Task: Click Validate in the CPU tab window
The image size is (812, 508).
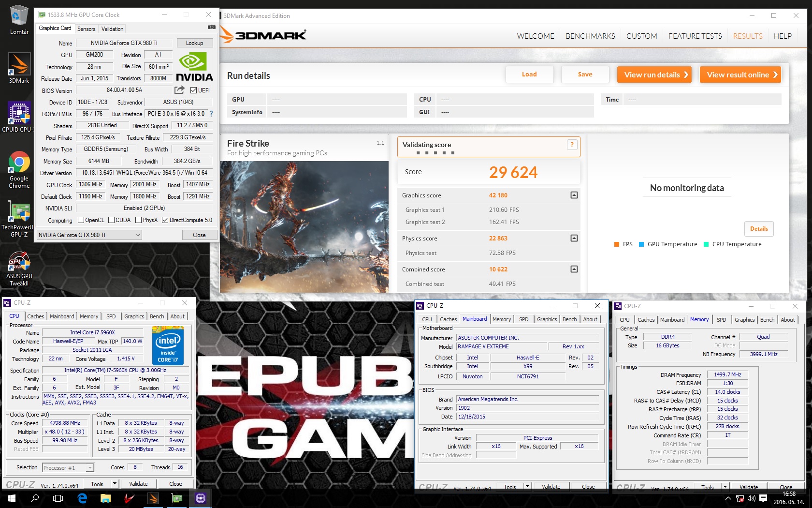Action: point(138,484)
